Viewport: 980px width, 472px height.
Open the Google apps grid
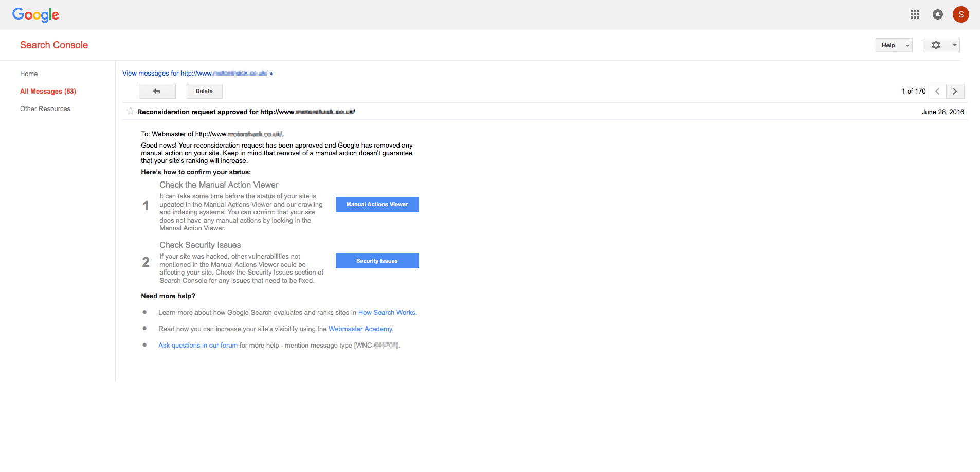pos(914,14)
